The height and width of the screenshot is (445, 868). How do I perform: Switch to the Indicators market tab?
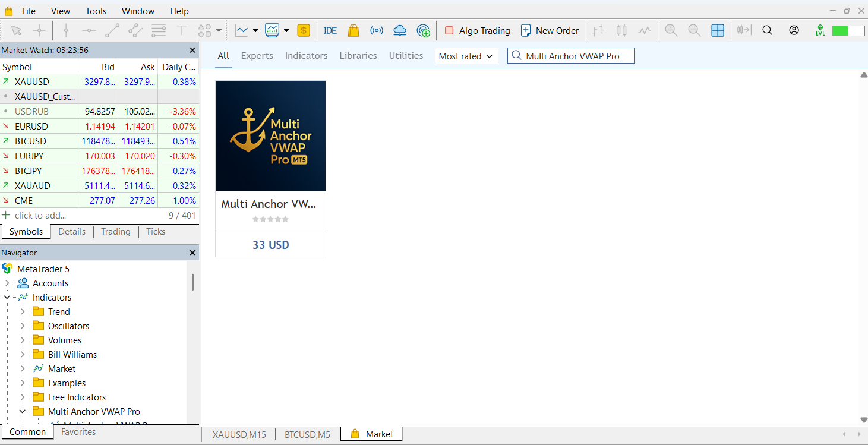click(306, 55)
